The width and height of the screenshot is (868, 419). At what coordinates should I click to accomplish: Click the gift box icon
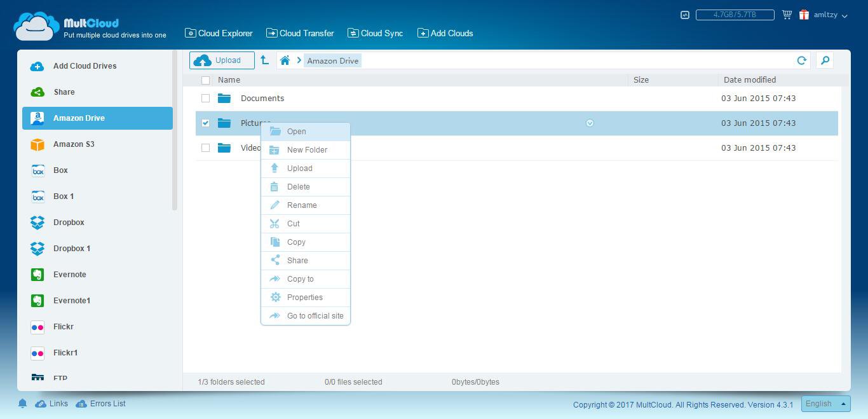pos(804,15)
